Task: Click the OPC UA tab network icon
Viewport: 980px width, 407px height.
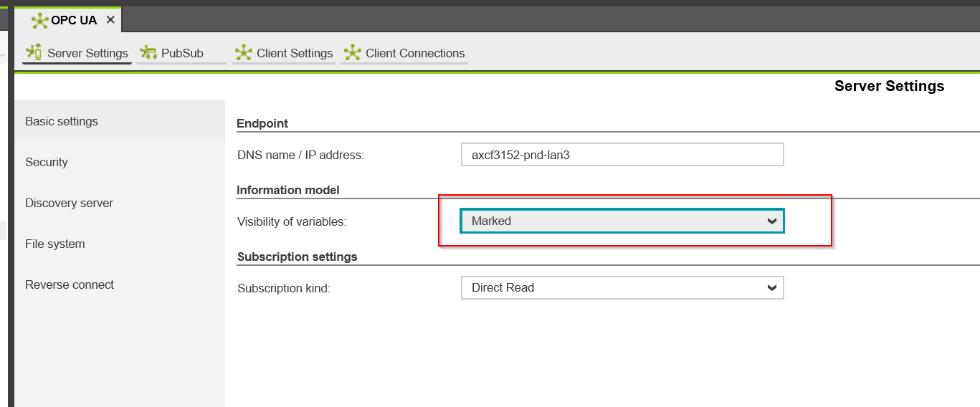Action: tap(40, 20)
